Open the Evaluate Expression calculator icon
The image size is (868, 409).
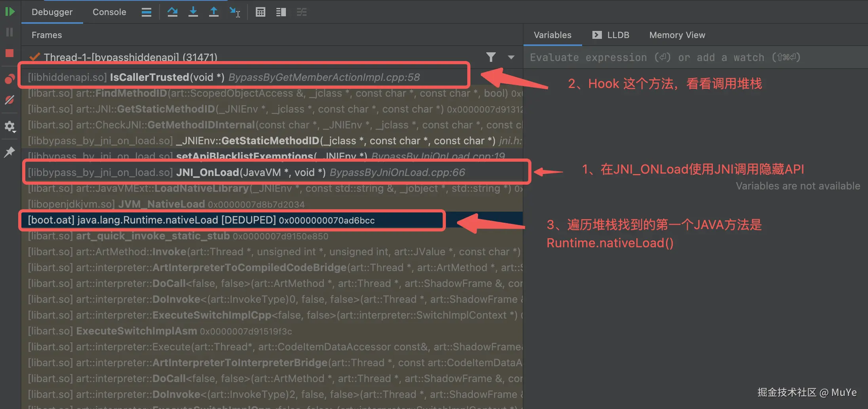pyautogui.click(x=260, y=12)
